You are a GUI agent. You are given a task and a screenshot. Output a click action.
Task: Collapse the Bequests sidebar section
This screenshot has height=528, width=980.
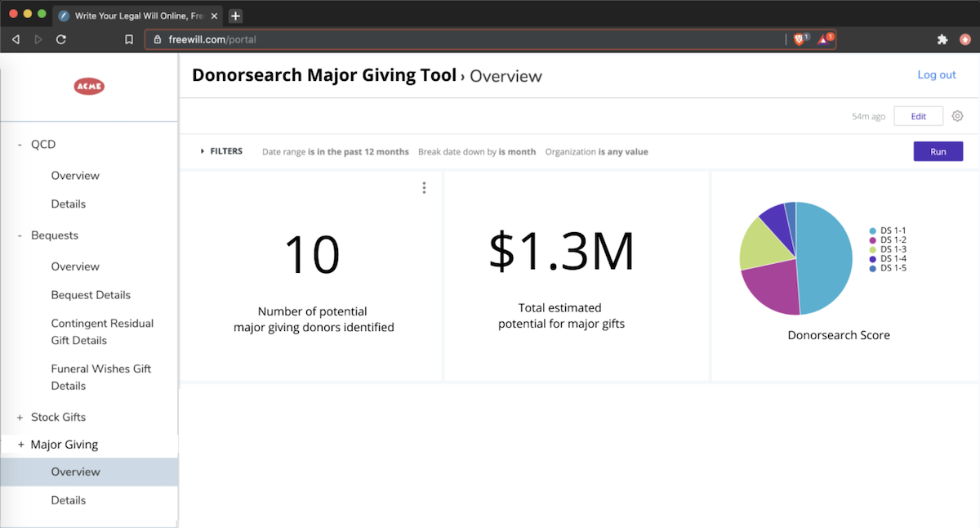pos(20,235)
